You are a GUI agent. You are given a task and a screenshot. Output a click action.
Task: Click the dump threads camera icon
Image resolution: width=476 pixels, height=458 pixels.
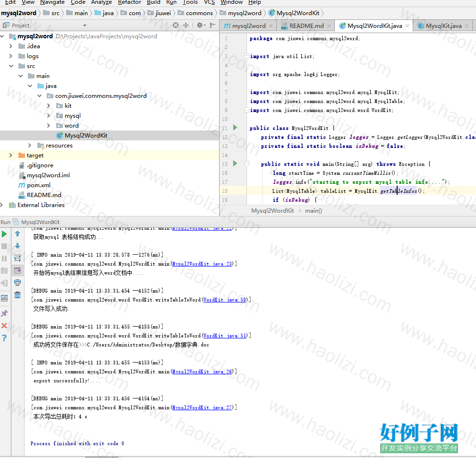click(4, 270)
